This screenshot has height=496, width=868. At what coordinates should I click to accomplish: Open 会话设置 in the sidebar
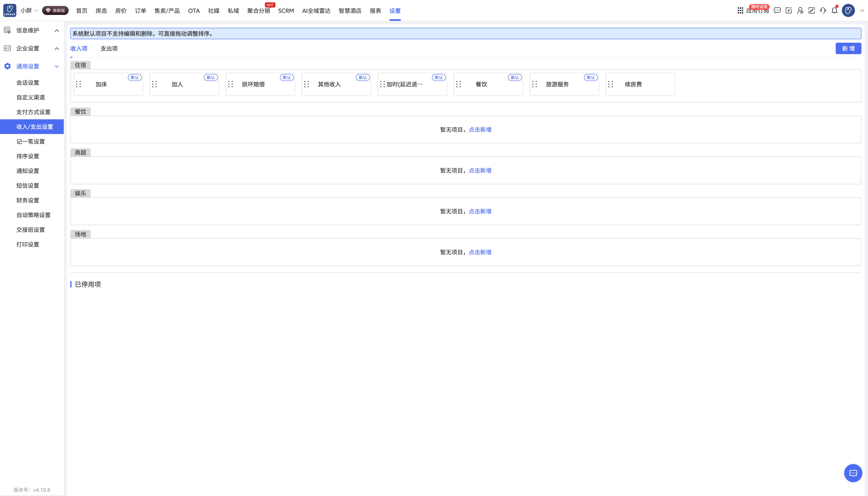click(28, 83)
